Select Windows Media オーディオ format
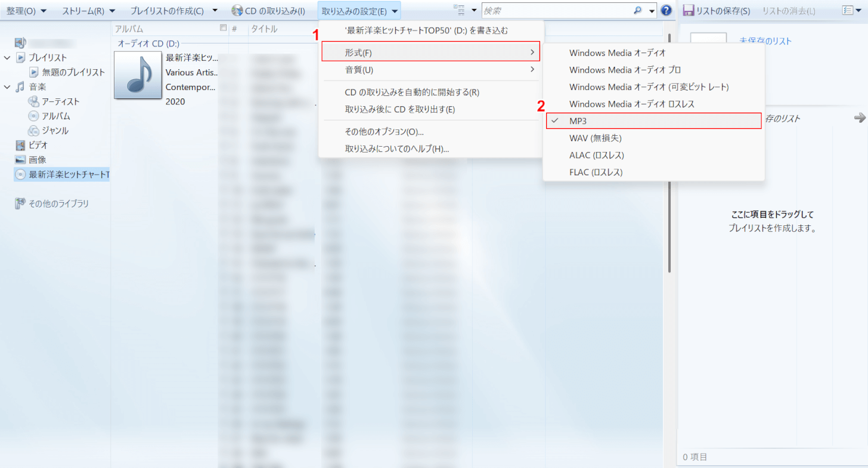This screenshot has width=868, height=468. point(654,53)
